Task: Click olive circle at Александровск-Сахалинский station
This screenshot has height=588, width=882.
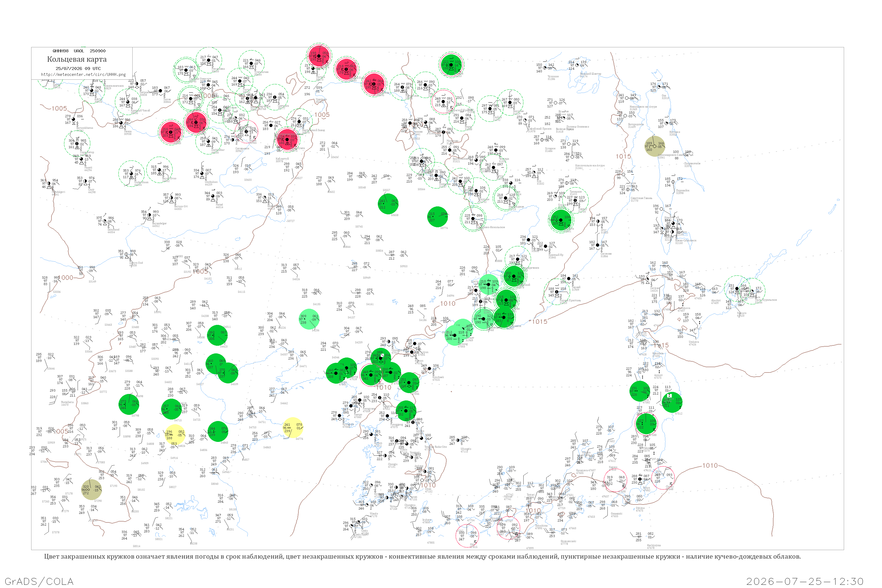Action: [x=655, y=146]
